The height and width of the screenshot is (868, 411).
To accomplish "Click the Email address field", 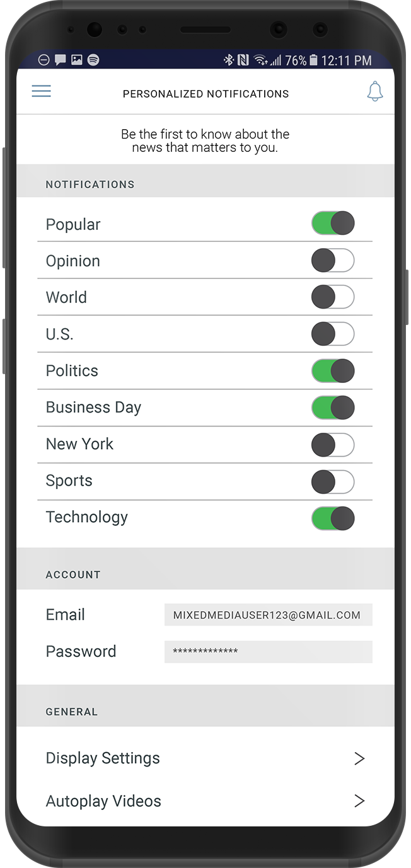I will point(268,615).
